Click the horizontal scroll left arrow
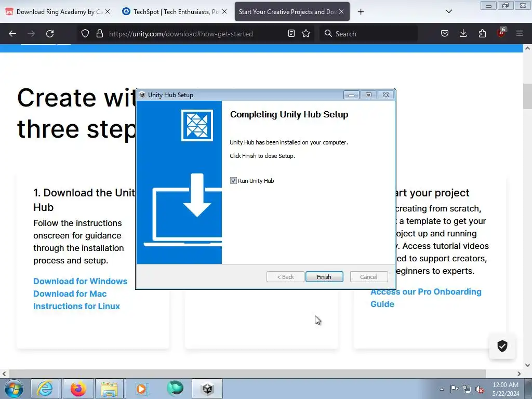Screen dimensions: 532x399 tap(4, 374)
